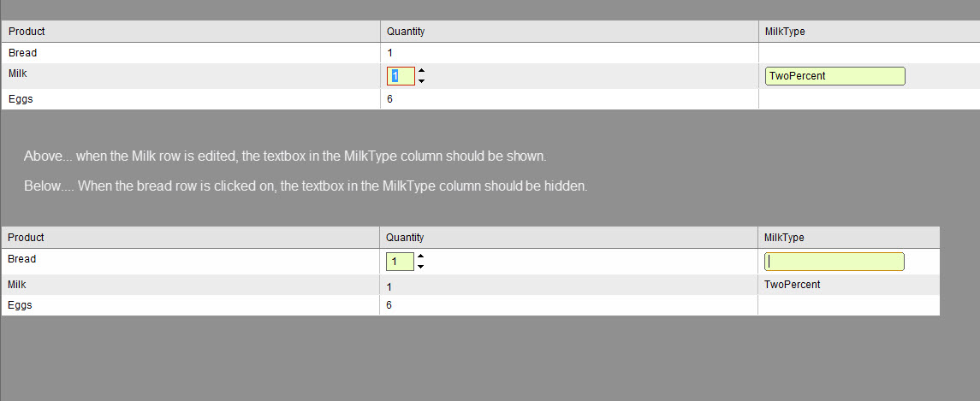Screen dimensions: 980x401
Task: Click the MilkType column header in upper grid
Action: tap(783, 32)
